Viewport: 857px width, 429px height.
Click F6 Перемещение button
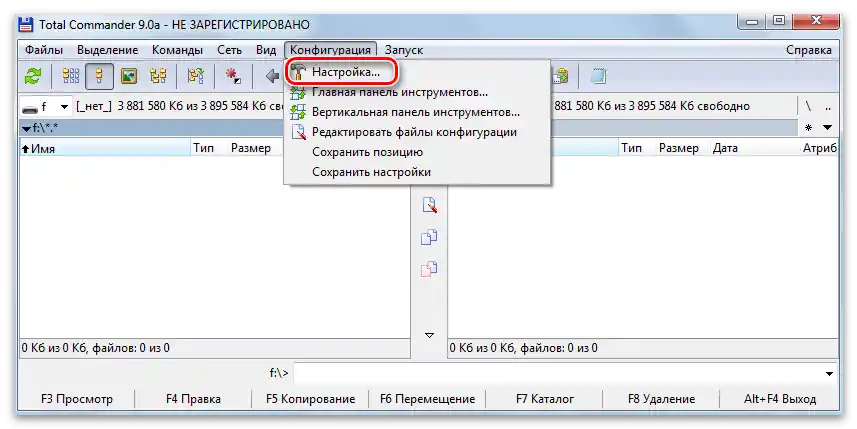click(x=427, y=399)
